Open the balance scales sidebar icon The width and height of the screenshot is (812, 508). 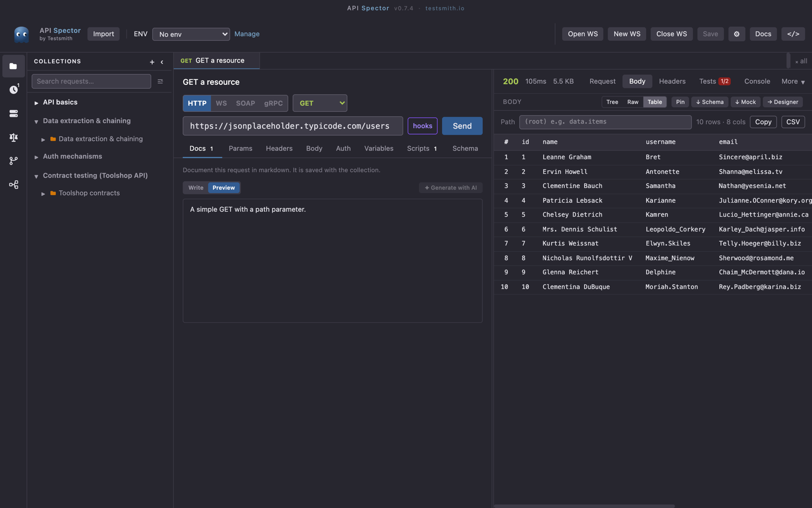[13, 137]
